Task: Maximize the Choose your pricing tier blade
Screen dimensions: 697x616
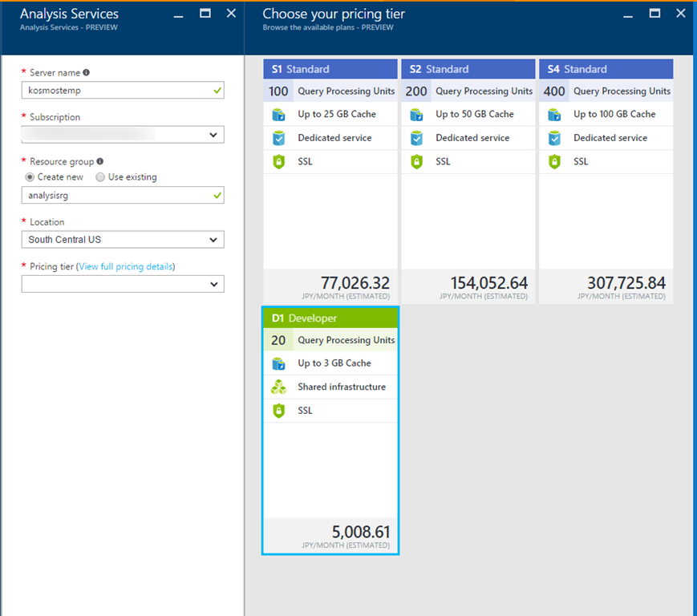Action: pyautogui.click(x=654, y=14)
